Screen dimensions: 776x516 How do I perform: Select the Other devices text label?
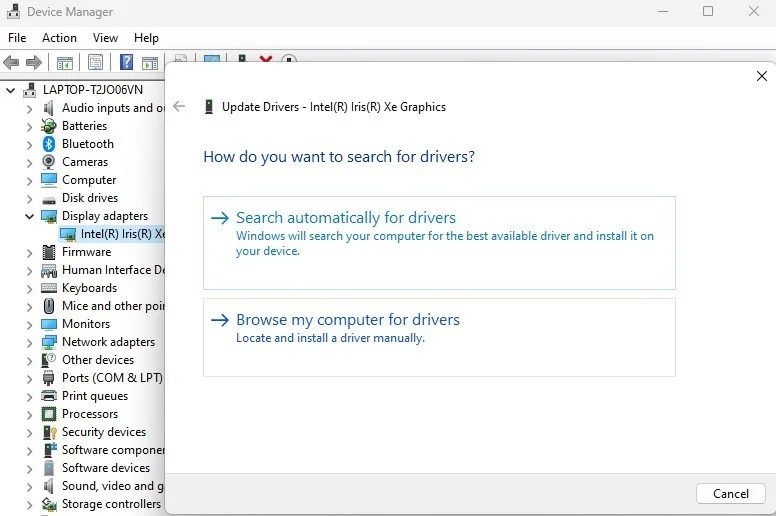98,360
